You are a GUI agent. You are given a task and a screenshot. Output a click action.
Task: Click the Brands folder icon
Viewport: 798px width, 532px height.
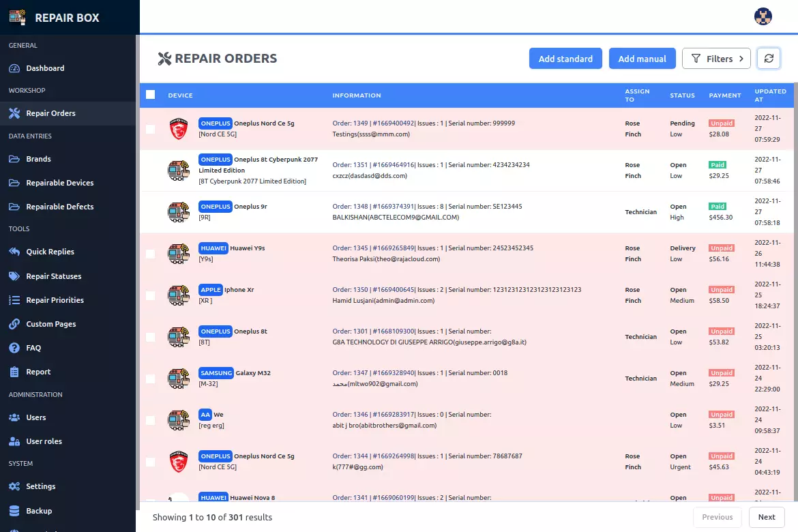pos(14,159)
